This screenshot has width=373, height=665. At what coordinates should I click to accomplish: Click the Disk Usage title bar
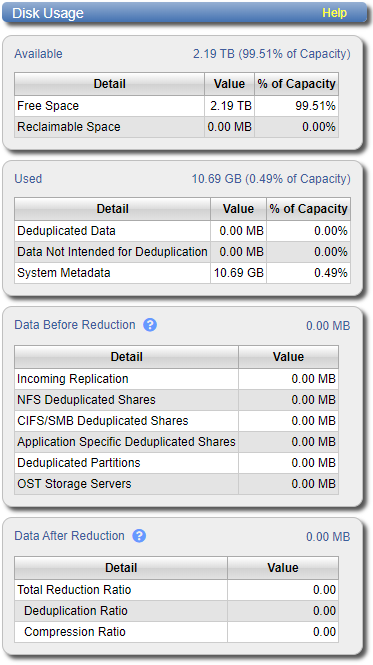click(185, 13)
